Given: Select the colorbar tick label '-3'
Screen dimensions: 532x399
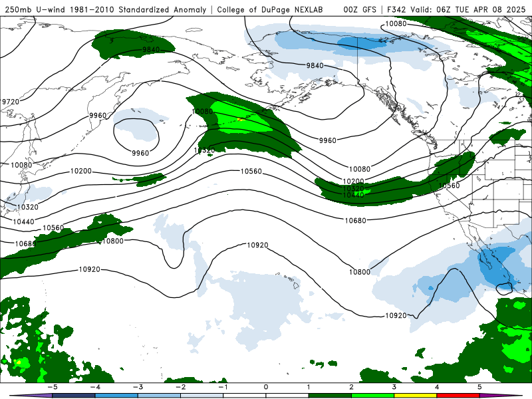Looking at the screenshot, I should coord(138,387).
